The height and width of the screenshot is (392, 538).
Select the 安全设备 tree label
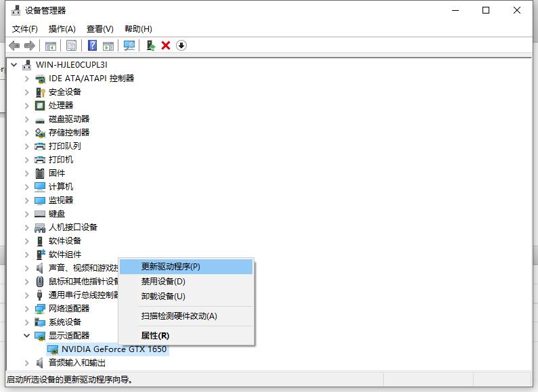[x=65, y=92]
